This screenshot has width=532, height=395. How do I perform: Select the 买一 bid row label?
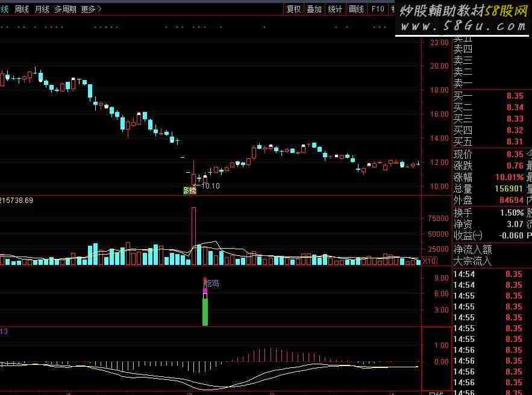pos(463,96)
